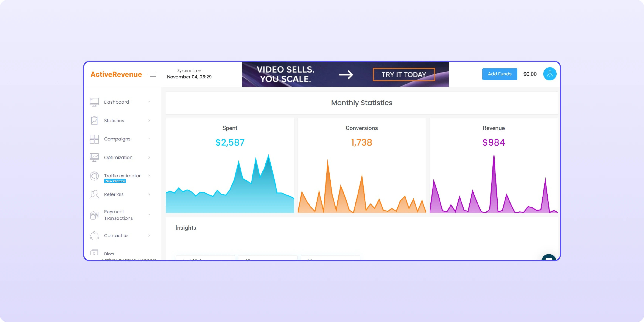644x322 pixels.
Task: Click the ActiveRevenue logo
Action: (116, 74)
